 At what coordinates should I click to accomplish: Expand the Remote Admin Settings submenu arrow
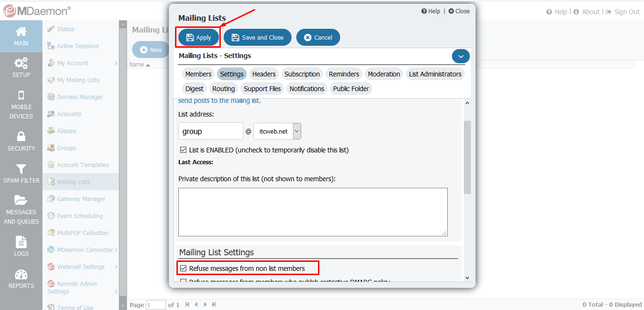coord(116,292)
